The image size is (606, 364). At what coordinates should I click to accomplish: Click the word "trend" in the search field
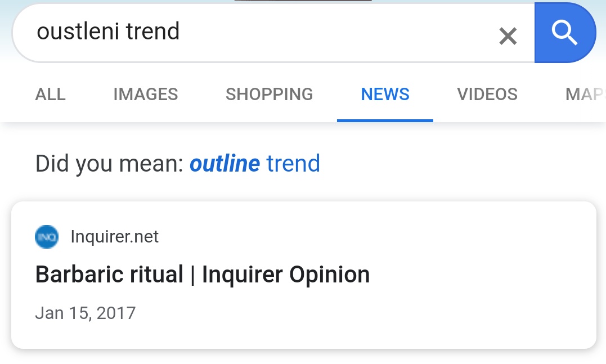pyautogui.click(x=152, y=32)
